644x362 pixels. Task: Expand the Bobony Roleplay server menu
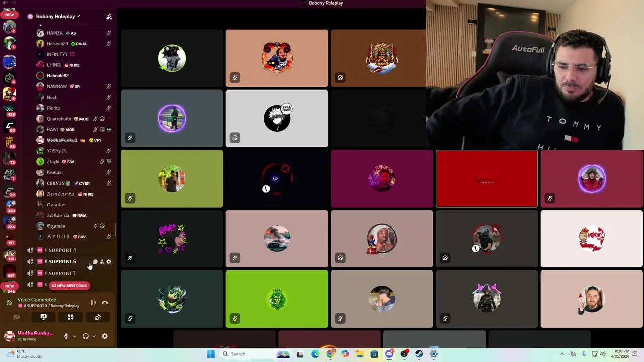tap(58, 17)
